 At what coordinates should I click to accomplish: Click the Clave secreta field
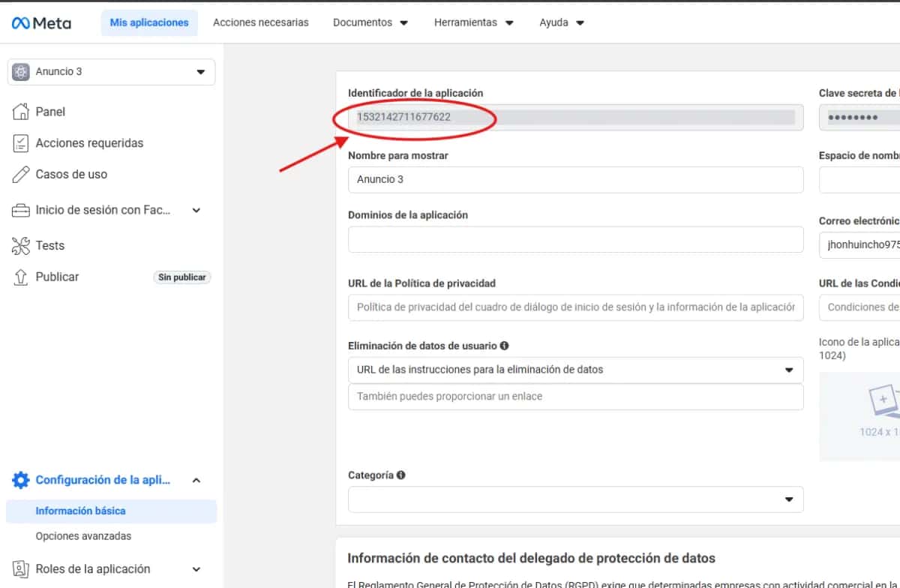tap(859, 117)
